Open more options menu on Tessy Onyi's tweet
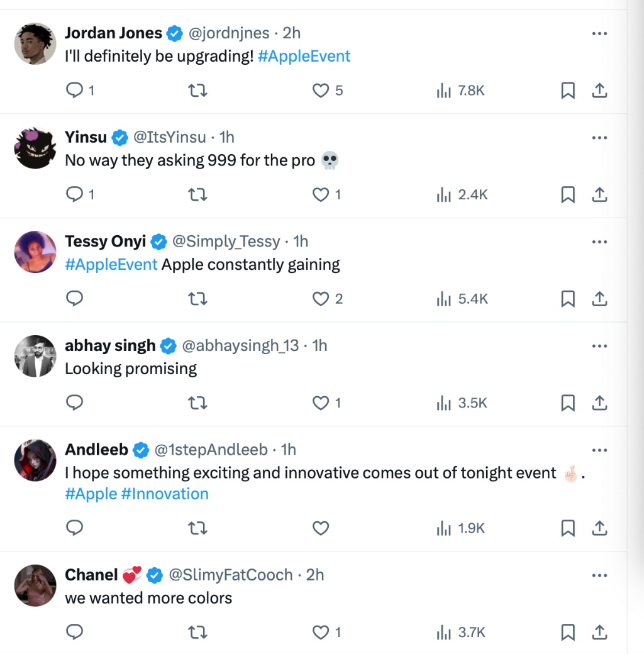 click(599, 242)
